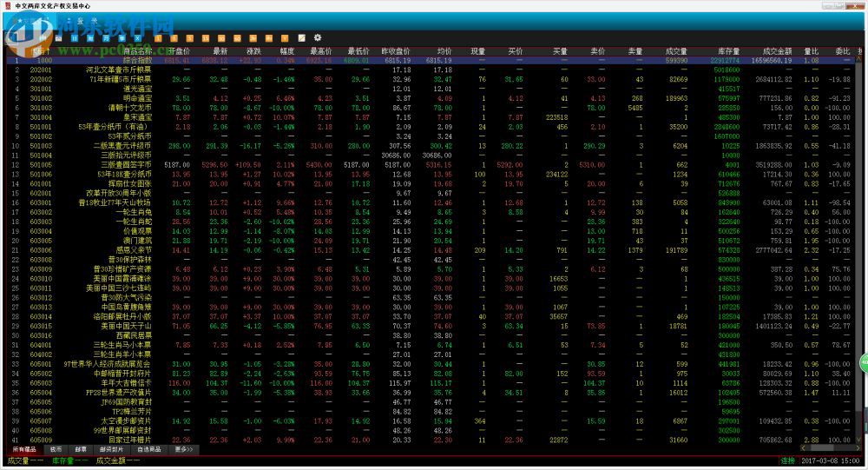The image size is (868, 470).
Task: Select the 太空漫步邮资片 row
Action: [x=431, y=420]
